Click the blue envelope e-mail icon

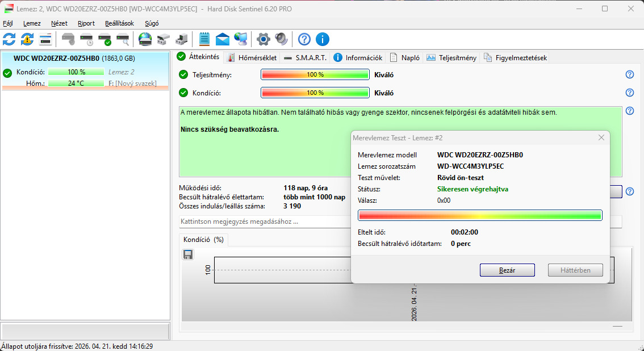(222, 39)
